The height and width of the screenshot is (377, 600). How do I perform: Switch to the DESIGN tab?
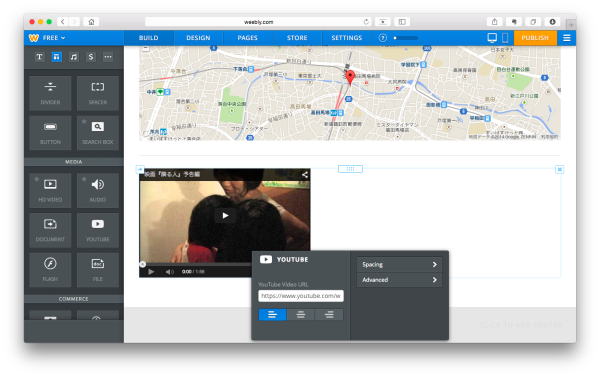(x=198, y=38)
